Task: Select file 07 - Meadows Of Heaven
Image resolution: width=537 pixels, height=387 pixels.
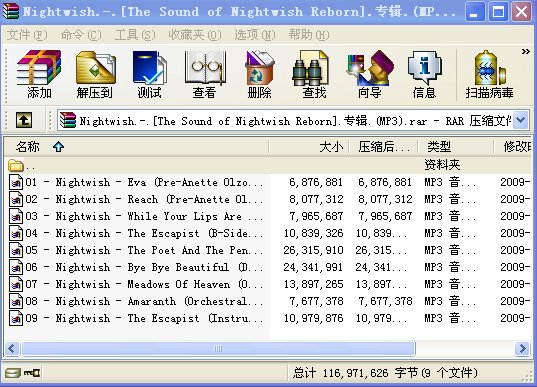Action: (268, 284)
